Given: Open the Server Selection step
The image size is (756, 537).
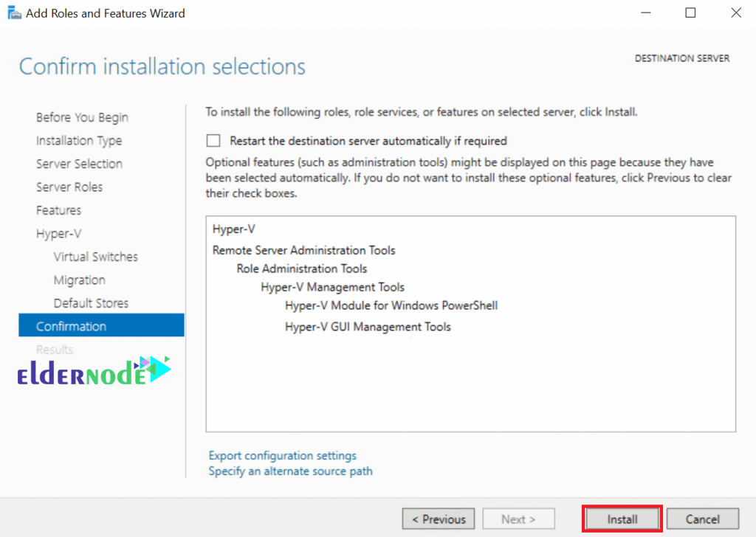Looking at the screenshot, I should [x=79, y=164].
